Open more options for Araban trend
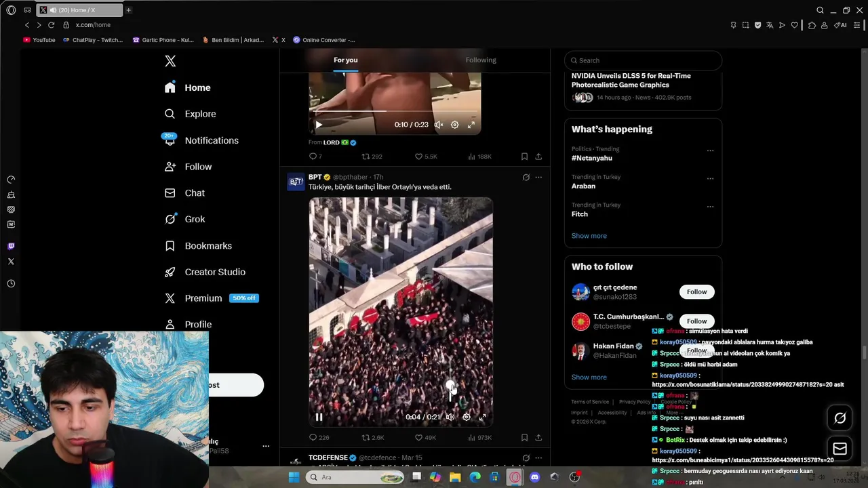The image size is (868, 488). tap(710, 179)
